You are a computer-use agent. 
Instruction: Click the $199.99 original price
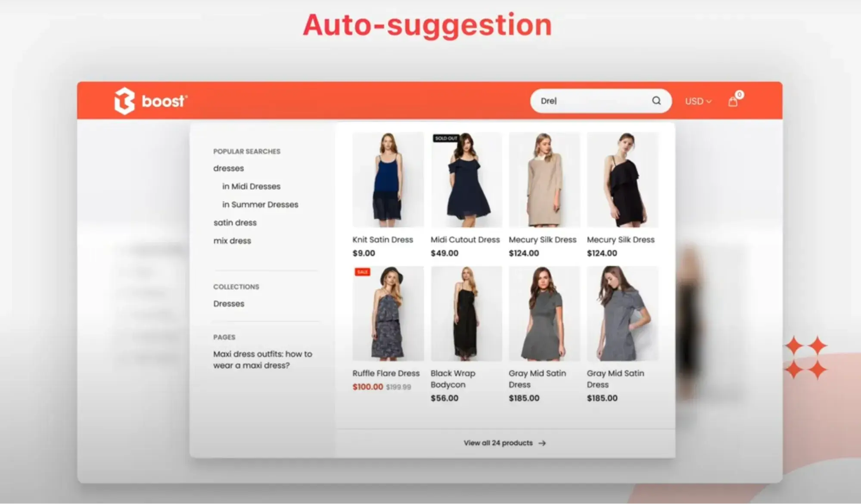(x=398, y=387)
